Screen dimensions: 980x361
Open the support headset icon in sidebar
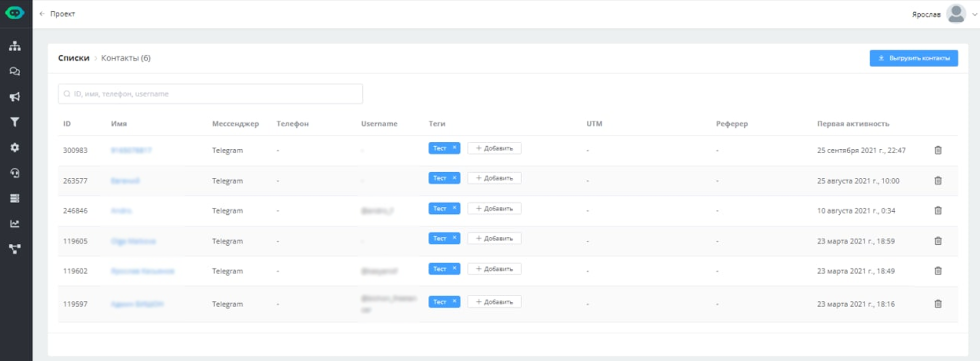click(x=15, y=173)
